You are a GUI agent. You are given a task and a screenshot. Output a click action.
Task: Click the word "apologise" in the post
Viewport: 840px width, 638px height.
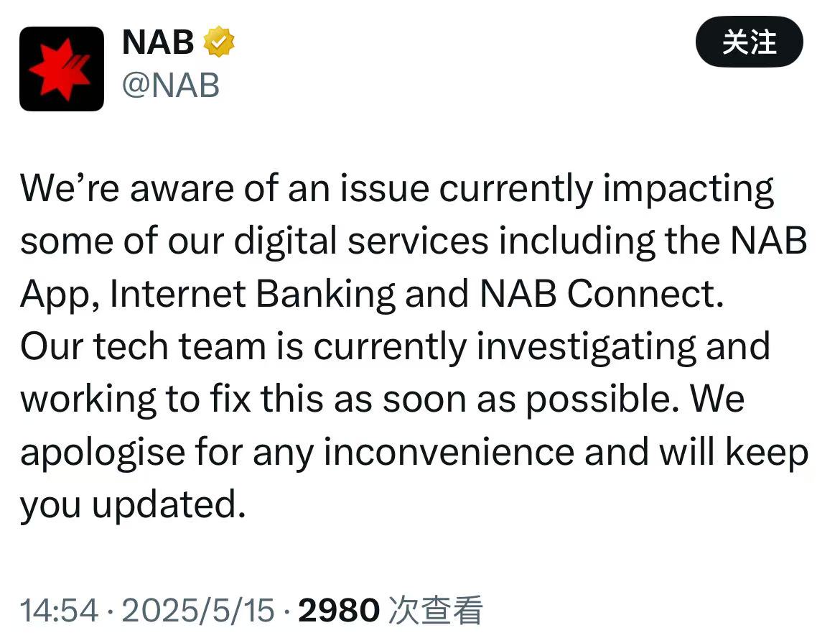pyautogui.click(x=103, y=453)
